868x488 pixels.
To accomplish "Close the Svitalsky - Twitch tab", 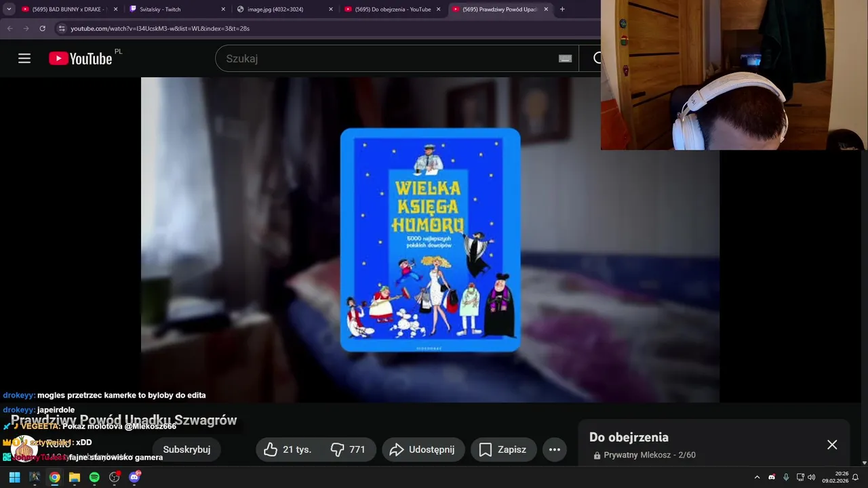I will (x=223, y=9).
